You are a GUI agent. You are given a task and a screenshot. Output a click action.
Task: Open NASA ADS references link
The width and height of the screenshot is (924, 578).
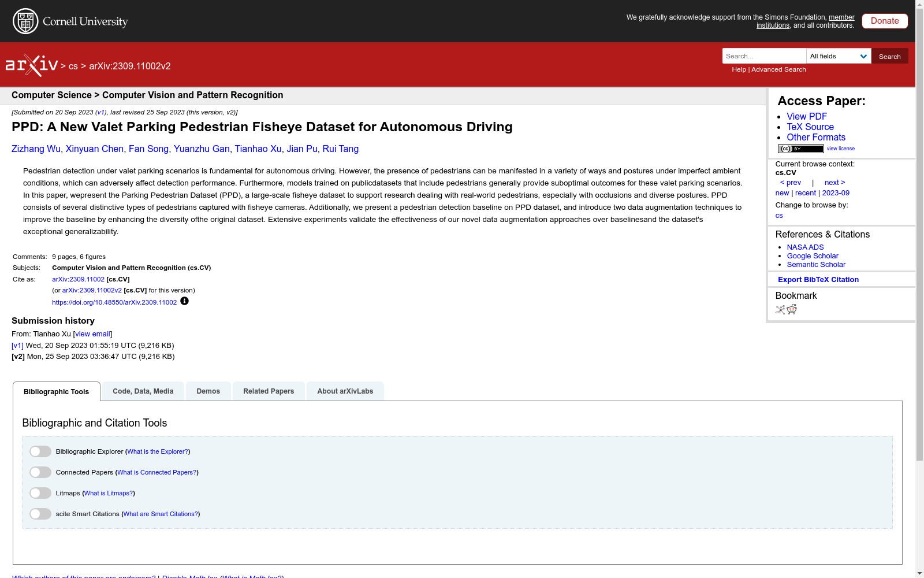(x=805, y=247)
